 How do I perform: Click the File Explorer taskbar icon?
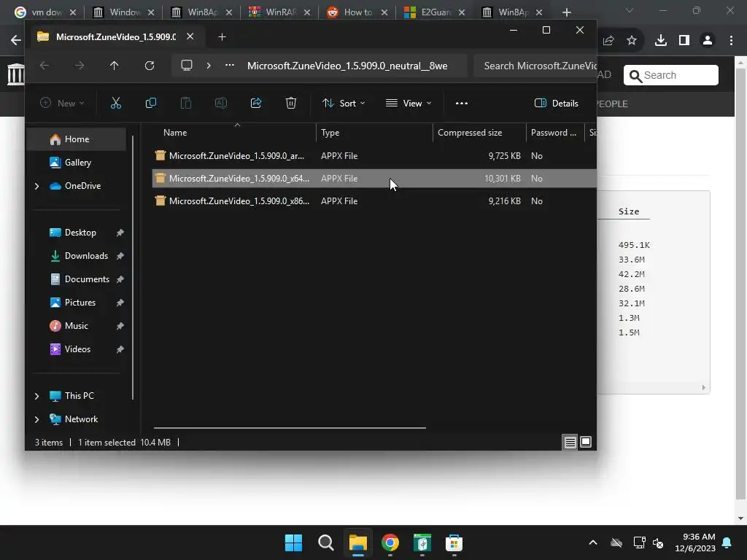(x=357, y=542)
